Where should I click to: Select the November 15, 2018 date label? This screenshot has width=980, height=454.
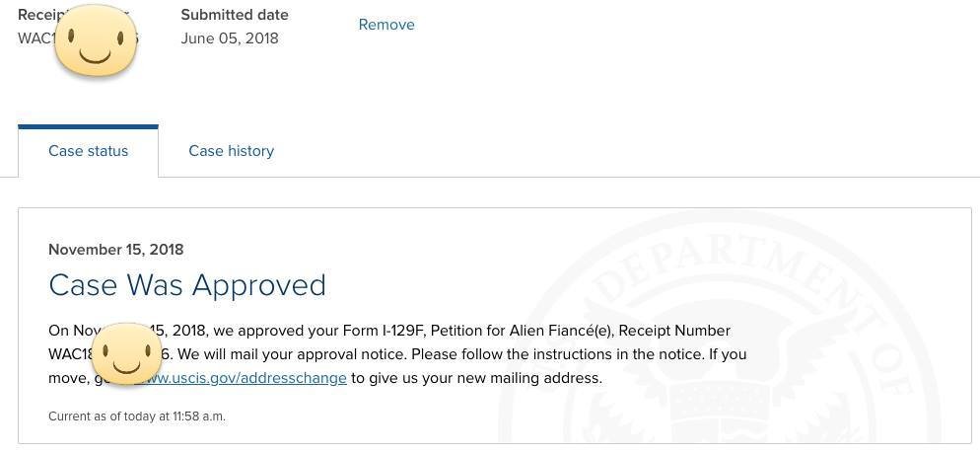(115, 250)
